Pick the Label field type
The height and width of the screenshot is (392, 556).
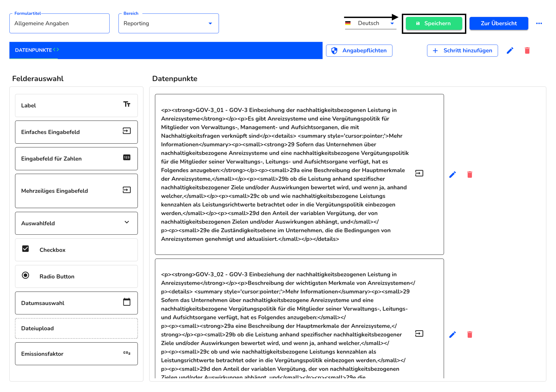click(76, 105)
